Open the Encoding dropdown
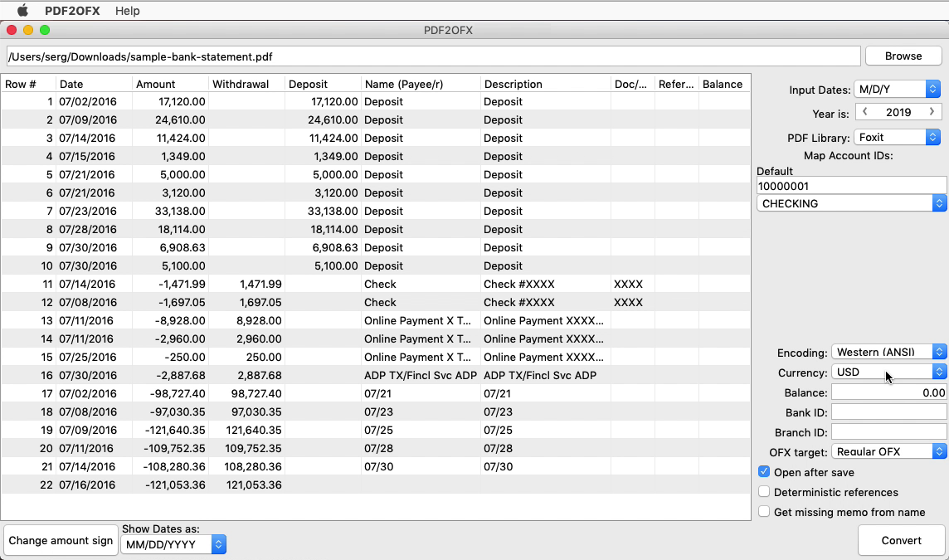 tap(889, 352)
